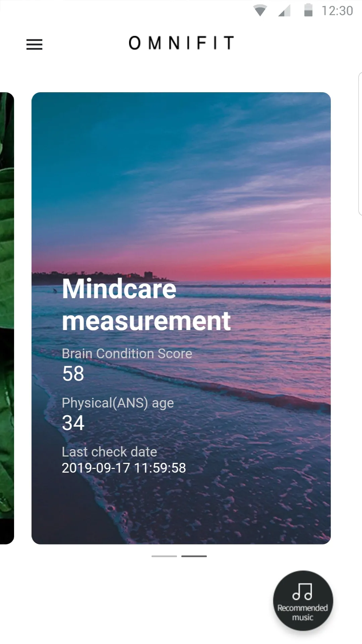Open the hamburger navigation menu
This screenshot has width=362, height=644.
[34, 44]
